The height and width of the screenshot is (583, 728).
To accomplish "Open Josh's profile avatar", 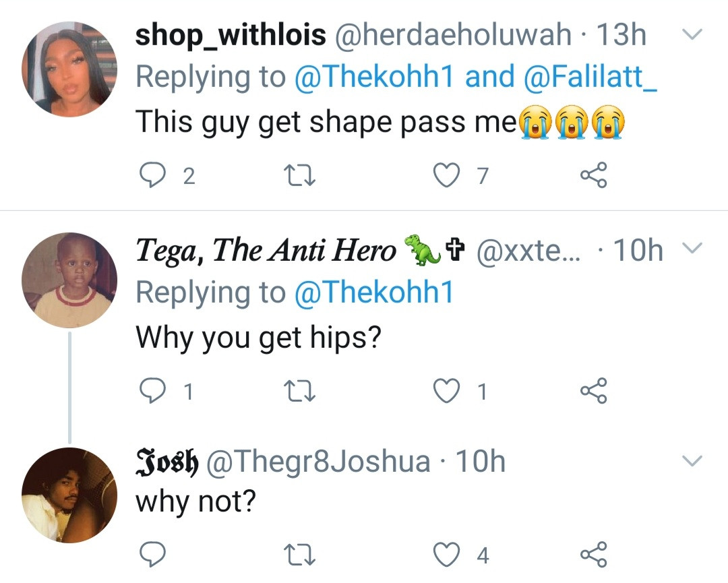I will click(x=69, y=495).
